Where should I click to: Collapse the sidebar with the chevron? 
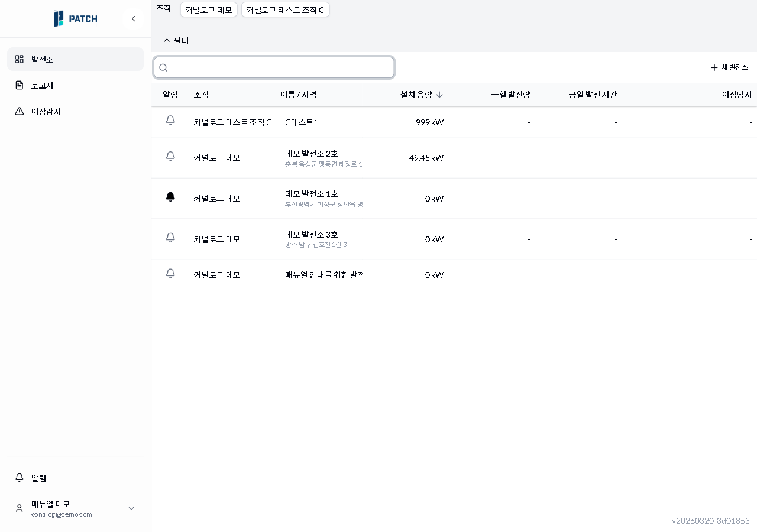click(x=134, y=18)
